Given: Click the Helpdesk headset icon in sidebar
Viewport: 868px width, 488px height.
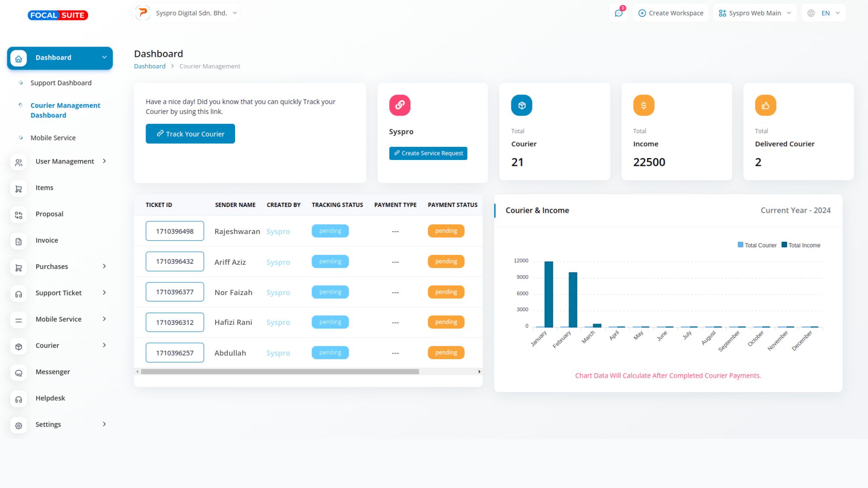Looking at the screenshot, I should [x=19, y=399].
